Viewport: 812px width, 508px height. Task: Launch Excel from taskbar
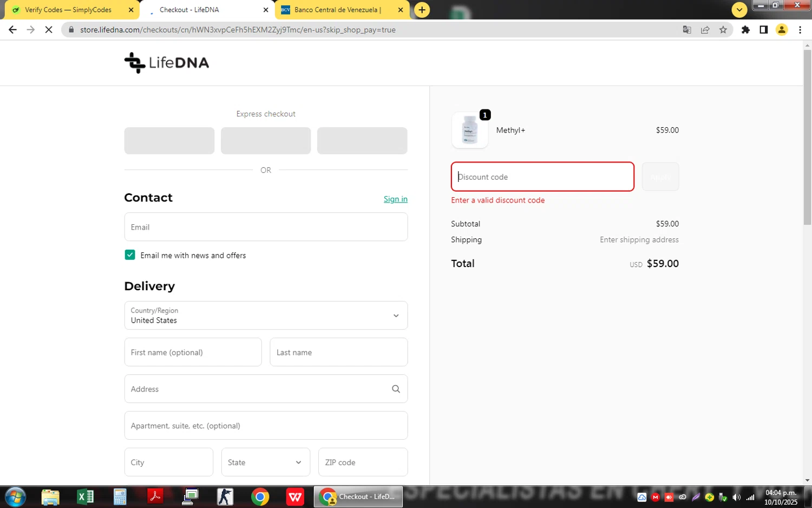(x=85, y=497)
